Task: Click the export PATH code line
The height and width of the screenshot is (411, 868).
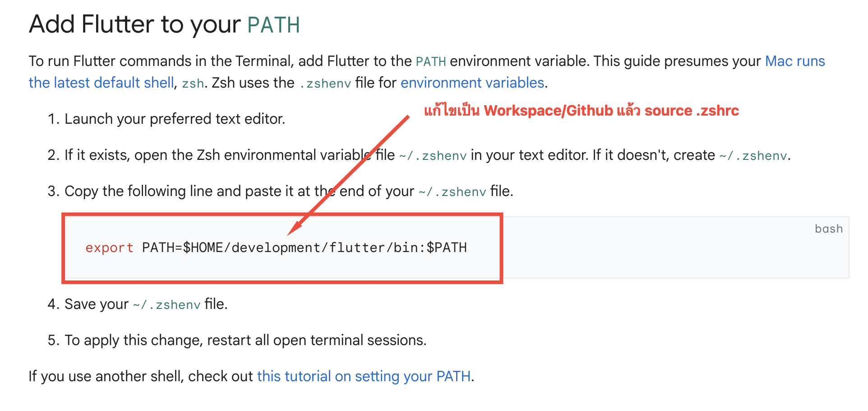Action: [x=276, y=248]
